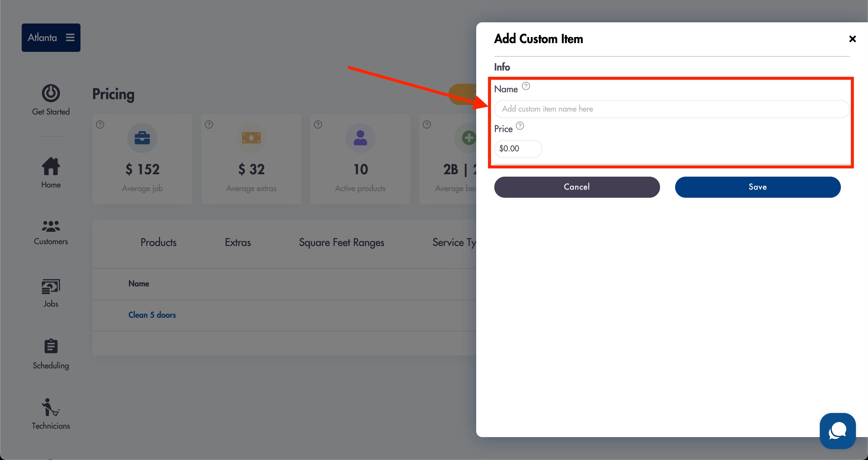Expand the Atlanta hamburger menu
This screenshot has width=868, height=460.
point(70,37)
